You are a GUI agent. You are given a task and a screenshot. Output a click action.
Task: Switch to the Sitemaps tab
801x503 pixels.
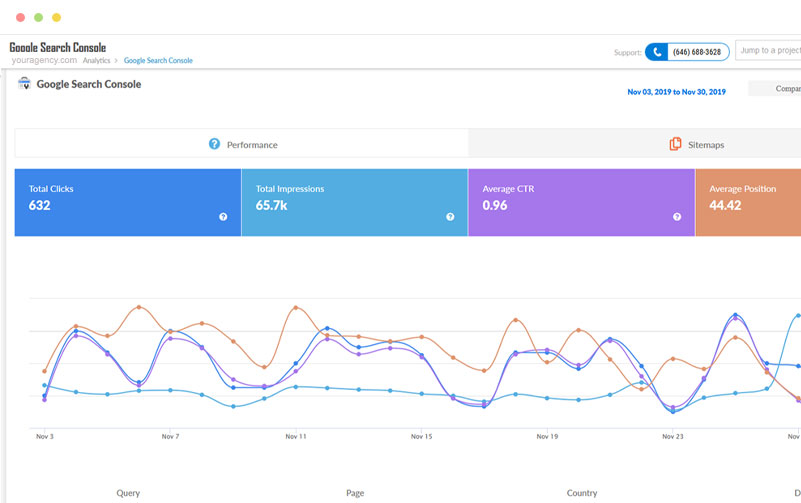click(634, 143)
